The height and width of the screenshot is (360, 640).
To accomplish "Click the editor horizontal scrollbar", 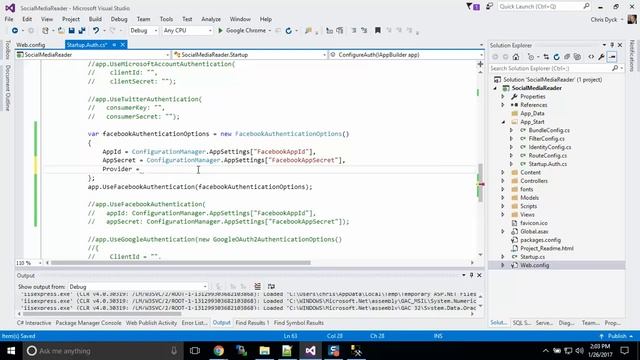I will point(180,263).
